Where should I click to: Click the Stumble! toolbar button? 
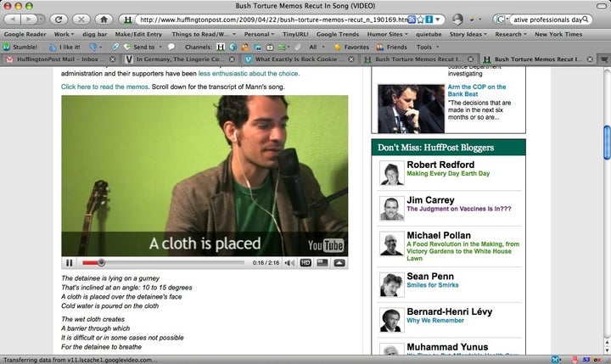[x=20, y=48]
